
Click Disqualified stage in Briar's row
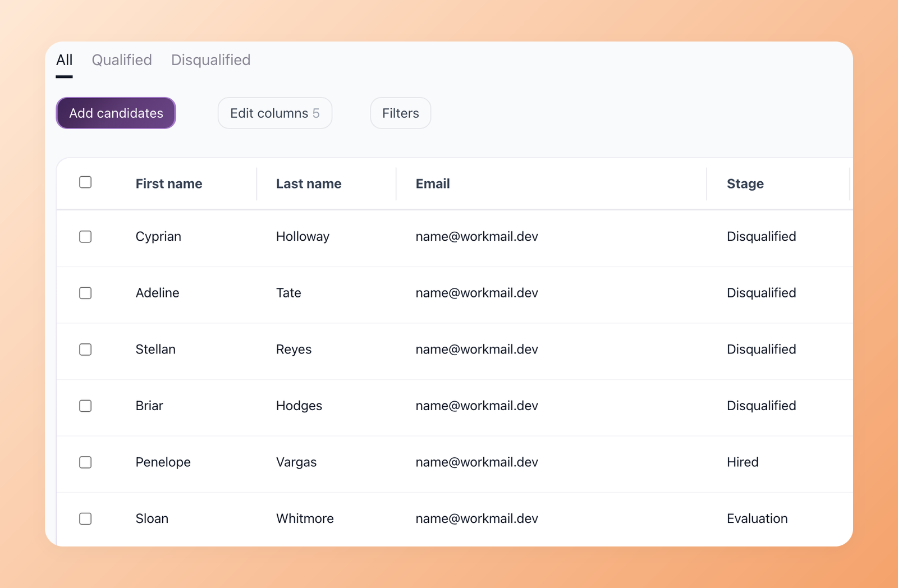[x=762, y=406]
